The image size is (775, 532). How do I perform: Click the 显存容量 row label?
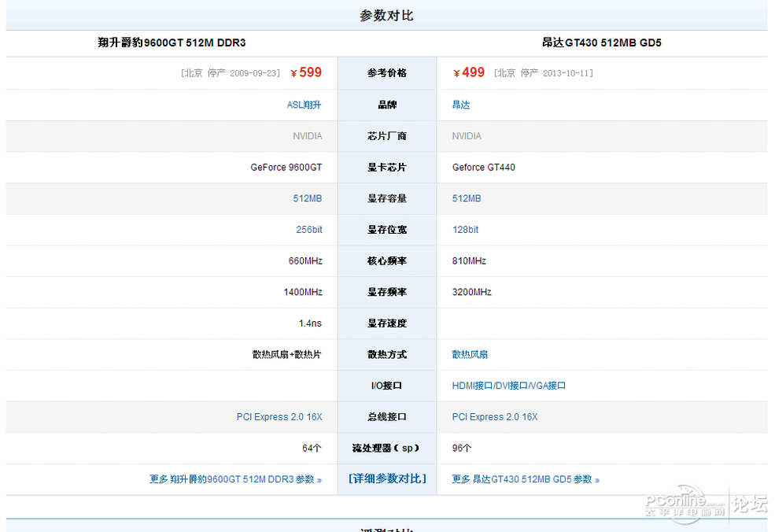click(x=387, y=198)
